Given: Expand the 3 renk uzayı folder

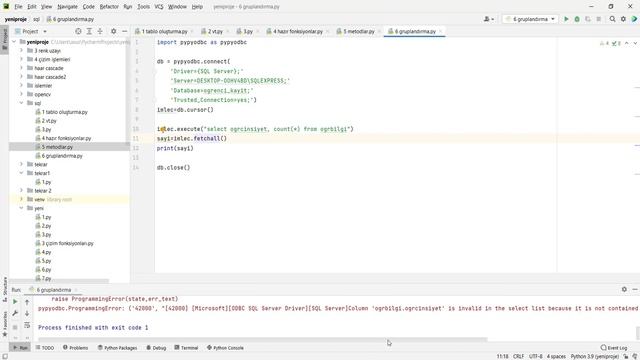Looking at the screenshot, I should pyautogui.click(x=21, y=51).
